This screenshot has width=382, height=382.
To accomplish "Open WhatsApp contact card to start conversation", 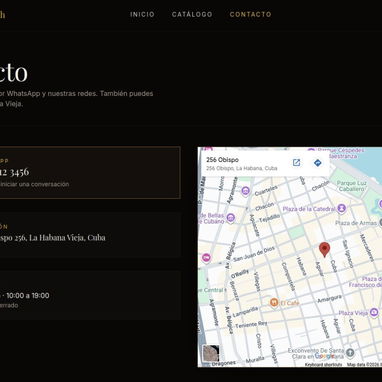I will click(x=90, y=172).
